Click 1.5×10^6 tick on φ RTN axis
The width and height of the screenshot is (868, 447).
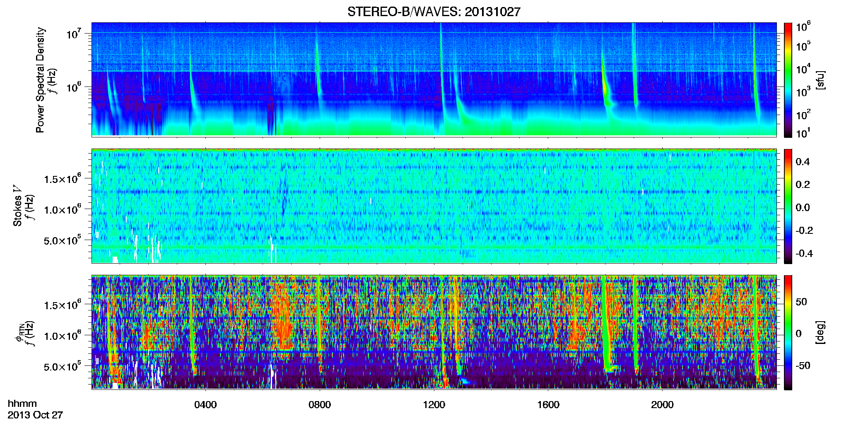point(63,305)
